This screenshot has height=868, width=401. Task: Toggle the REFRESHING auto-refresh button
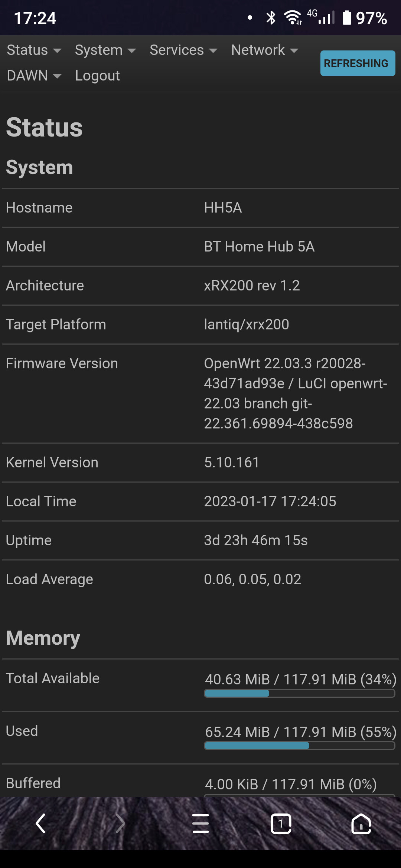tap(358, 63)
